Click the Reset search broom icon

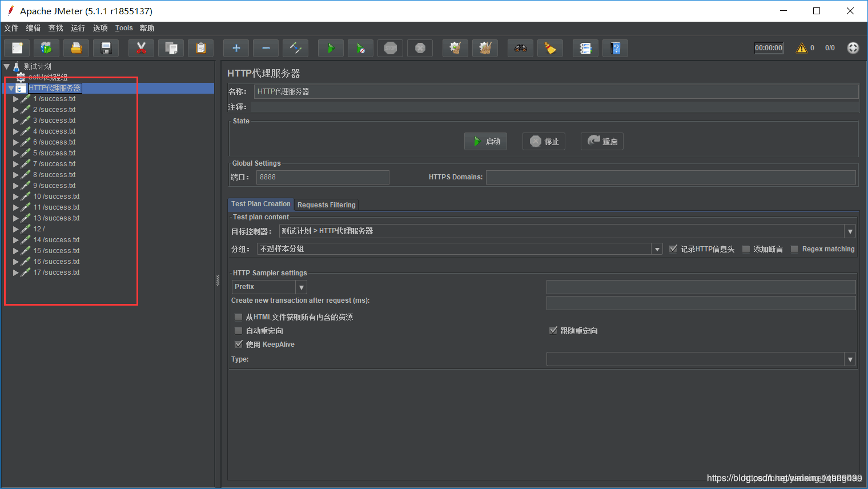tap(550, 49)
